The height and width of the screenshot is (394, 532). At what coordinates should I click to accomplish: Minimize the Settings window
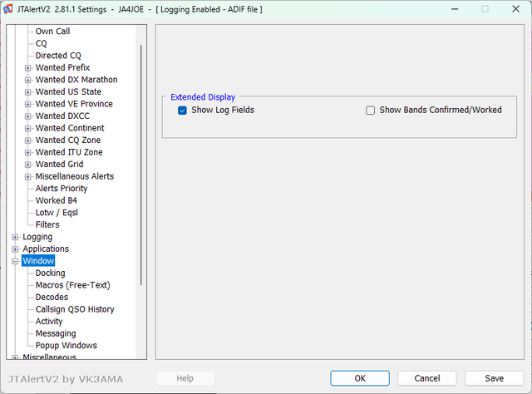(x=455, y=9)
